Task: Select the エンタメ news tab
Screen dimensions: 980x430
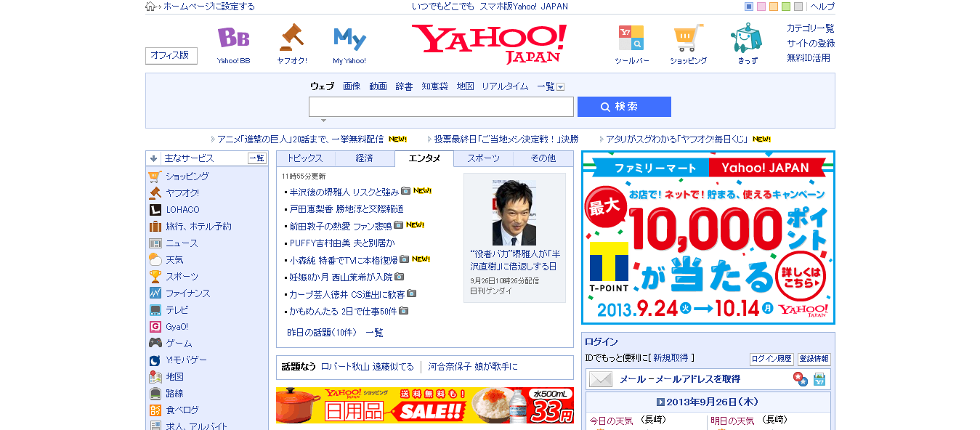Action: [424, 158]
